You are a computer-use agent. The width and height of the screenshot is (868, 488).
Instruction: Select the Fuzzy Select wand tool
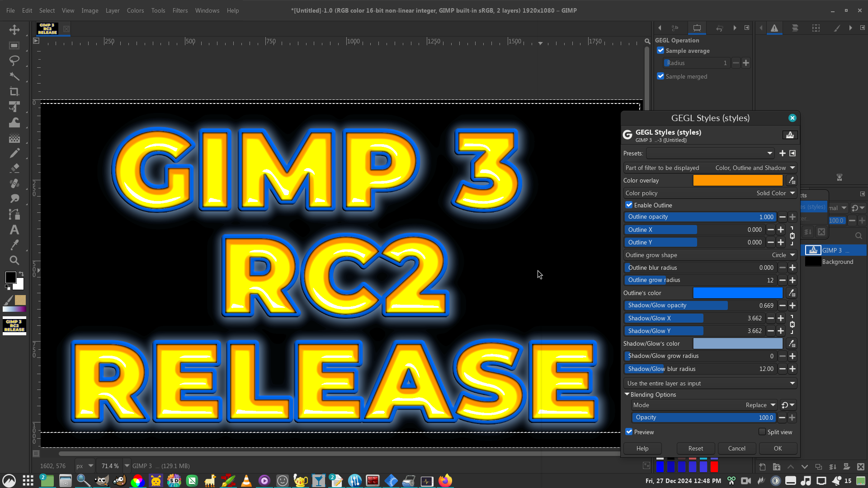[x=14, y=76]
